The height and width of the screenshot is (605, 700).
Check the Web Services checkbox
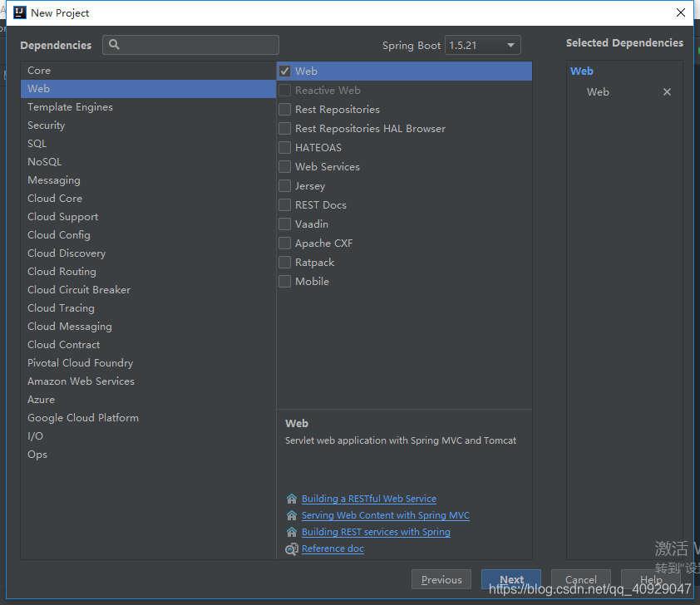click(285, 167)
